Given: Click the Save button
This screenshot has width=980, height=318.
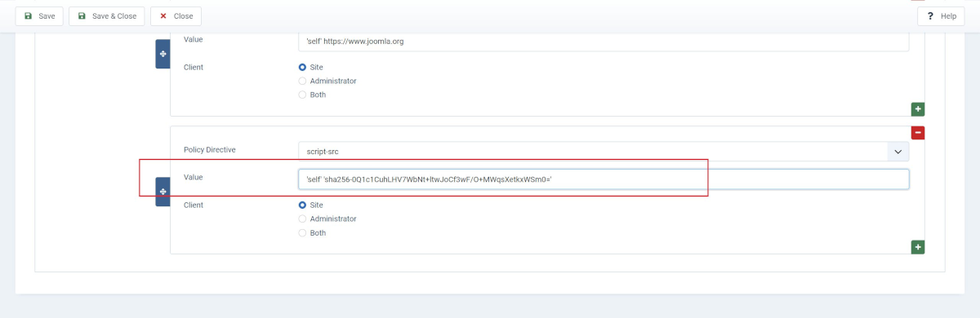Looking at the screenshot, I should (39, 16).
